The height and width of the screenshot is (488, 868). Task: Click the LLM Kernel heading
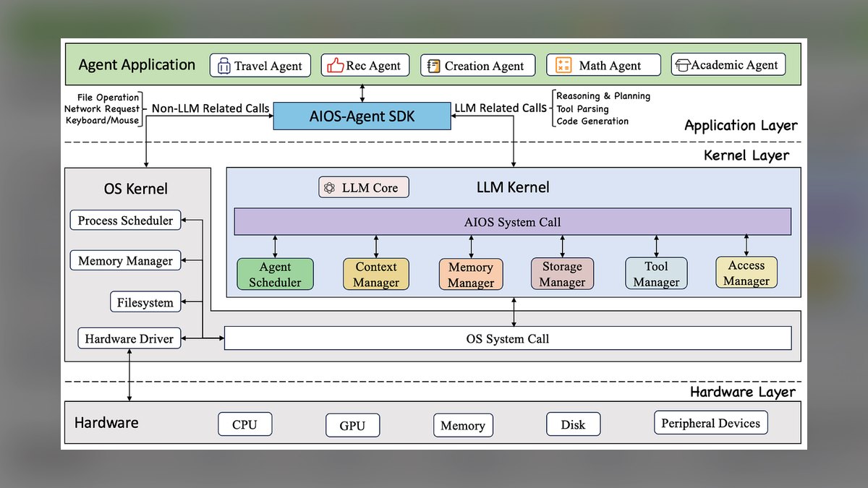(512, 187)
